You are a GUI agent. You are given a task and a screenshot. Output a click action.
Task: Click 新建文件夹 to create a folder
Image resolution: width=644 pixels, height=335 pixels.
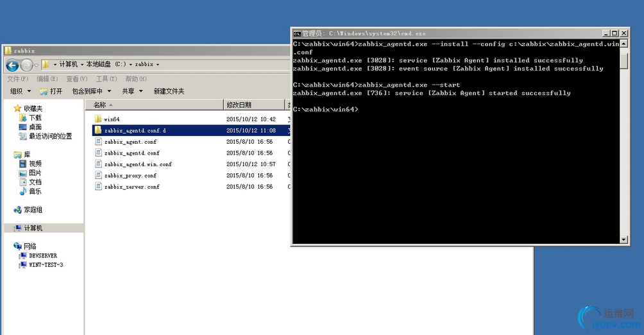point(169,91)
